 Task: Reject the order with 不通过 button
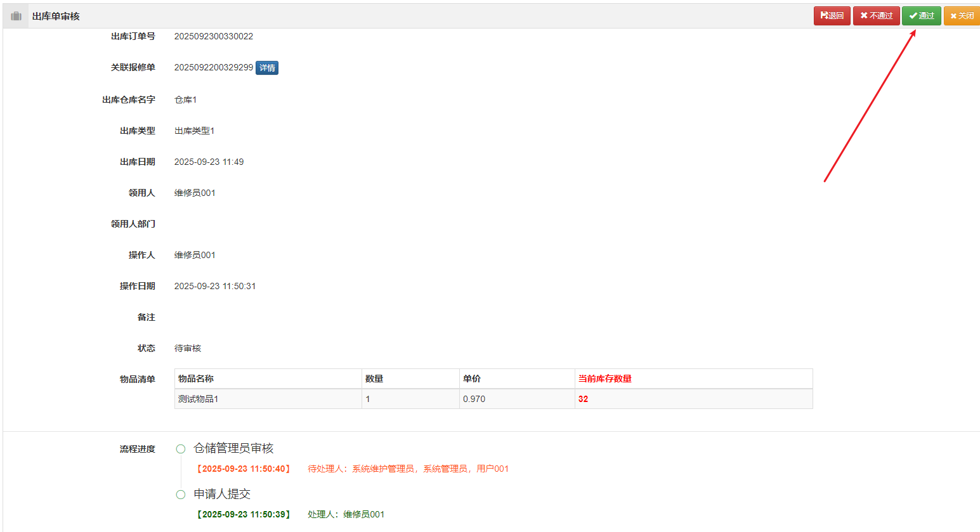click(x=876, y=16)
